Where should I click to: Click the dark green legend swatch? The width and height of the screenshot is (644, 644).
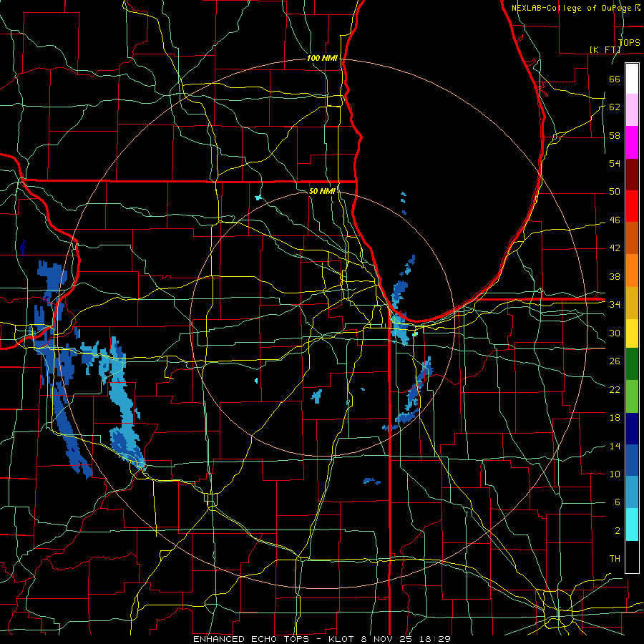click(x=632, y=364)
